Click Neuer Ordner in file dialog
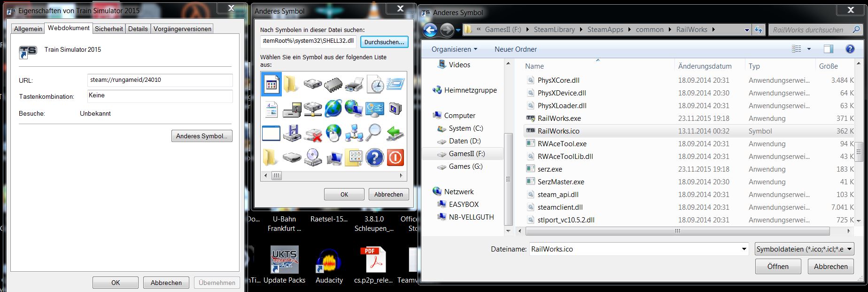Image resolution: width=868 pixels, height=292 pixels. pos(515,49)
